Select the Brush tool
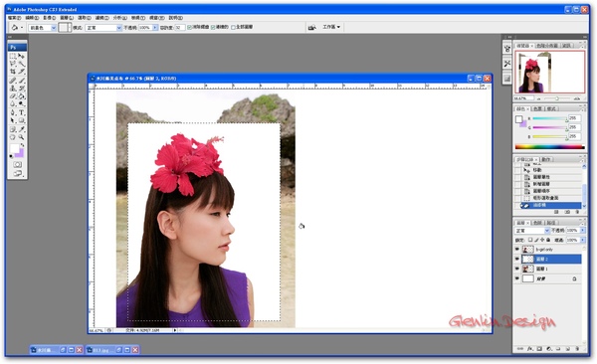Viewport: 597px width, 364px height. (x=21, y=81)
